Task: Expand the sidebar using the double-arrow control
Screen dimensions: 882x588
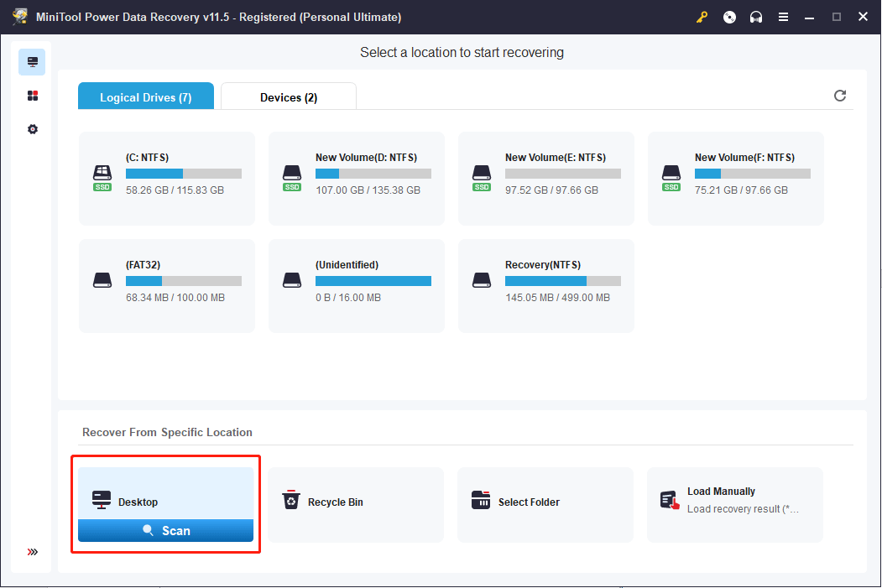Action: 32,552
